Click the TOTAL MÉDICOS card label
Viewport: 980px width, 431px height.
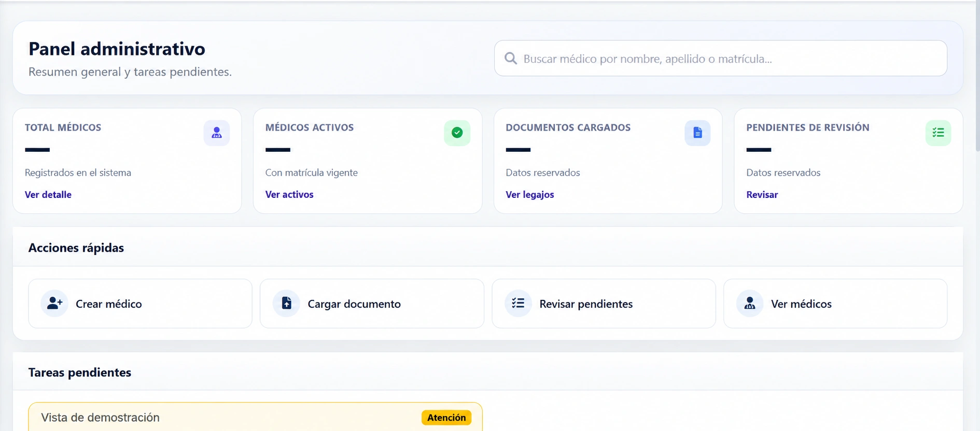coord(63,127)
